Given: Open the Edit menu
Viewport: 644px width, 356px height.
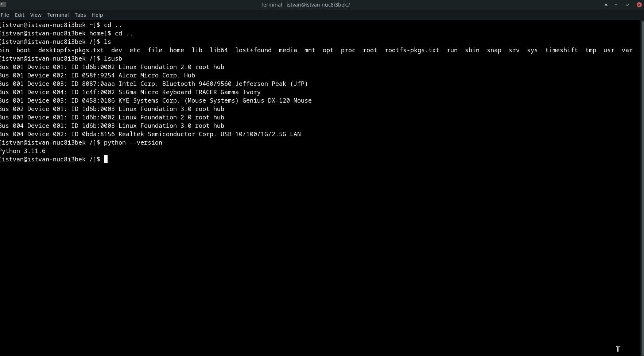Looking at the screenshot, I should tap(20, 15).
